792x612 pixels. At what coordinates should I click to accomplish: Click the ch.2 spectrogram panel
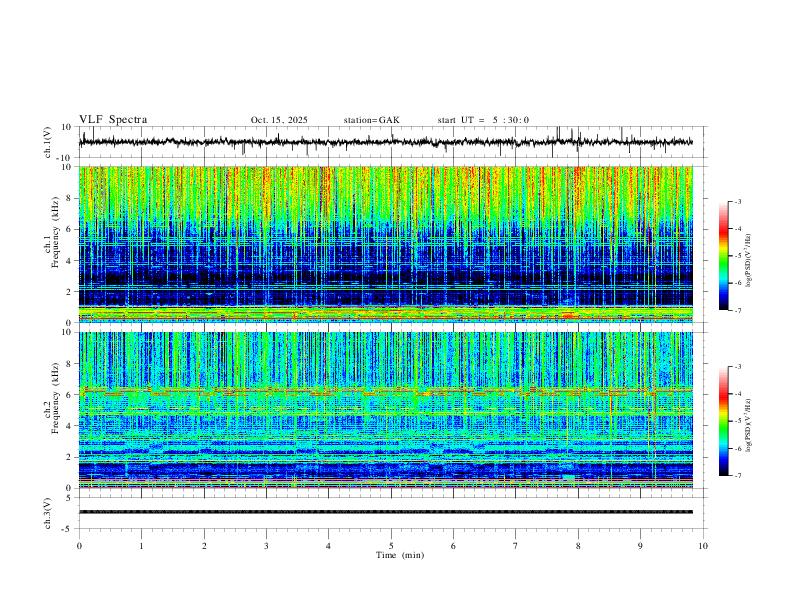click(386, 410)
